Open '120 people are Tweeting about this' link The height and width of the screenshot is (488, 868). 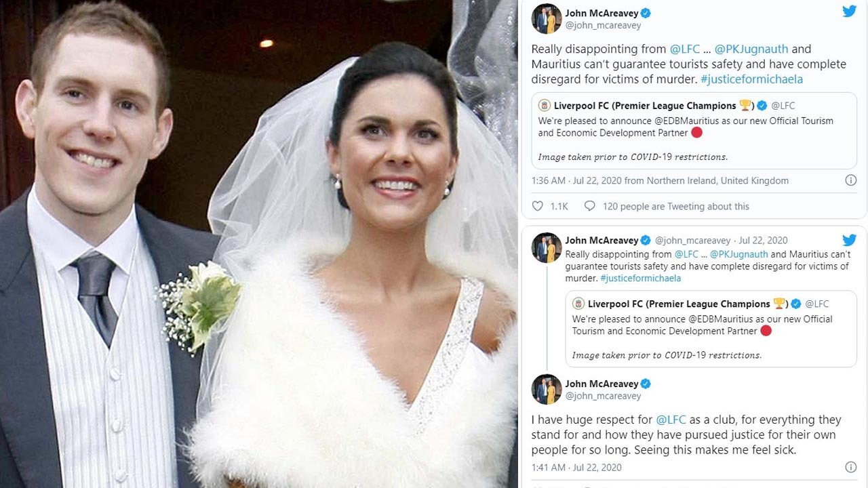pyautogui.click(x=676, y=206)
